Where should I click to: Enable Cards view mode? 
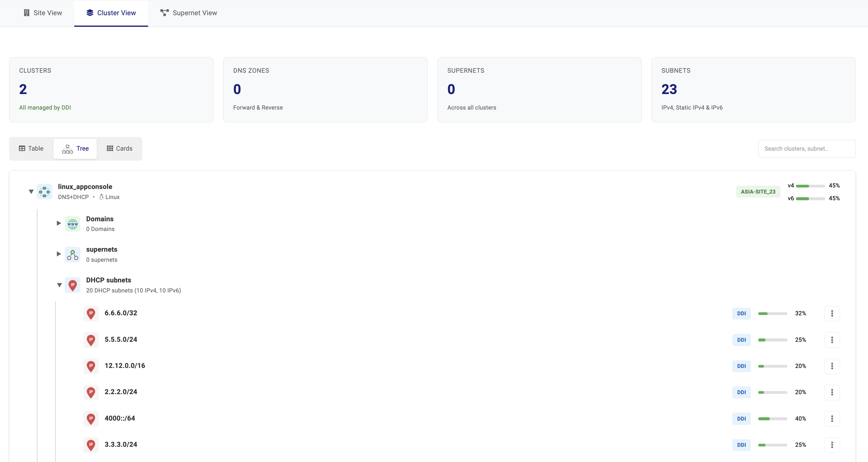(119, 149)
